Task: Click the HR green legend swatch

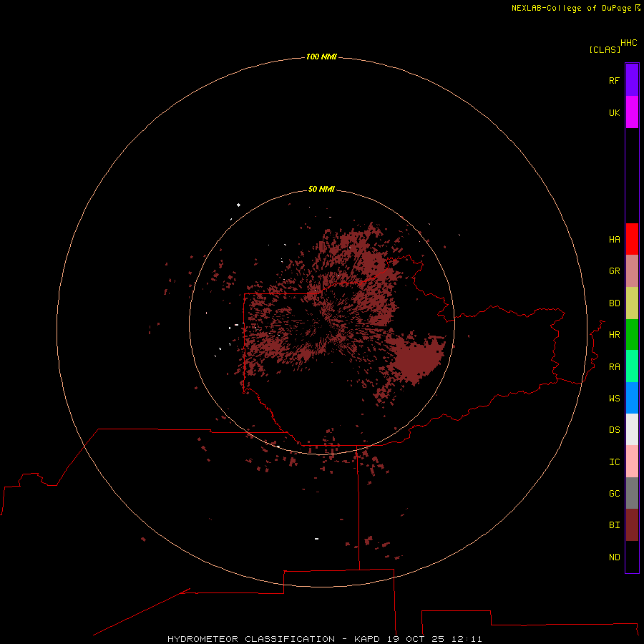Action: [632, 335]
